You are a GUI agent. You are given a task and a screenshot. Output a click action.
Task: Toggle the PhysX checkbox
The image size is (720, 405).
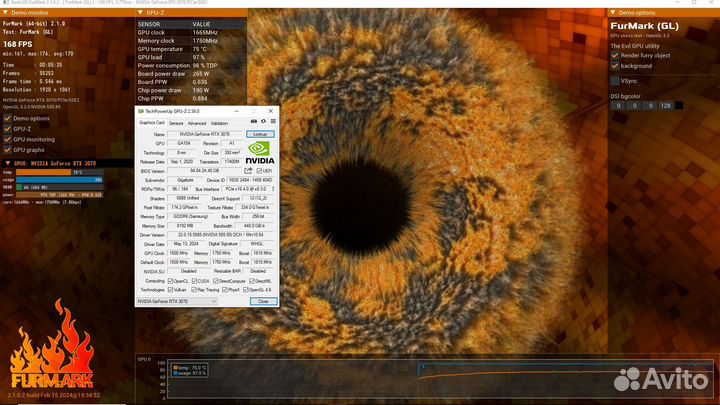click(225, 290)
